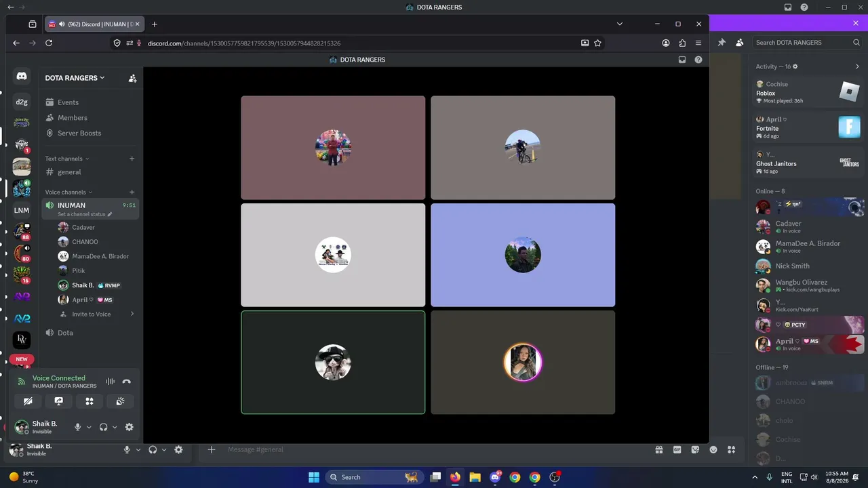Open the browser account icon
The image size is (868, 488).
(x=666, y=43)
